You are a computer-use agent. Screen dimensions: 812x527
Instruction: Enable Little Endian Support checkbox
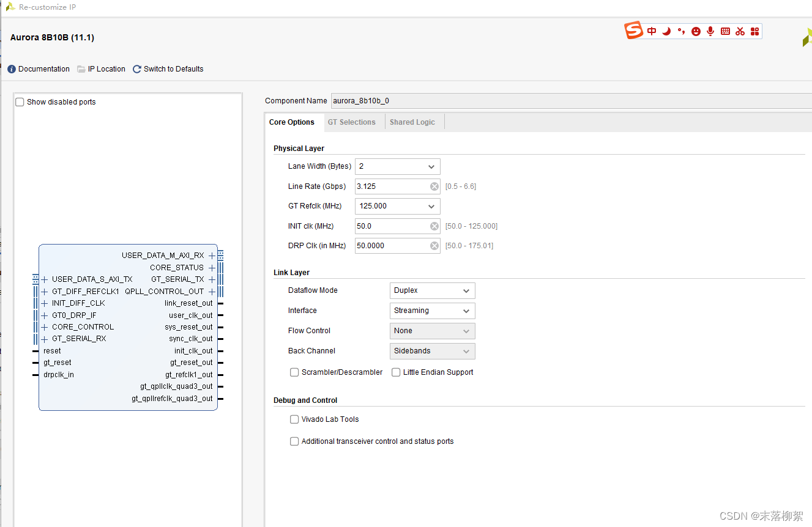pyautogui.click(x=396, y=372)
